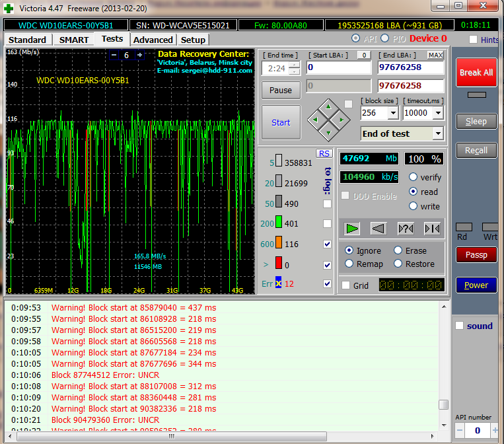The width and height of the screenshot is (504, 444).
Task: Increase graph scale with the plus button
Action: (x=139, y=55)
